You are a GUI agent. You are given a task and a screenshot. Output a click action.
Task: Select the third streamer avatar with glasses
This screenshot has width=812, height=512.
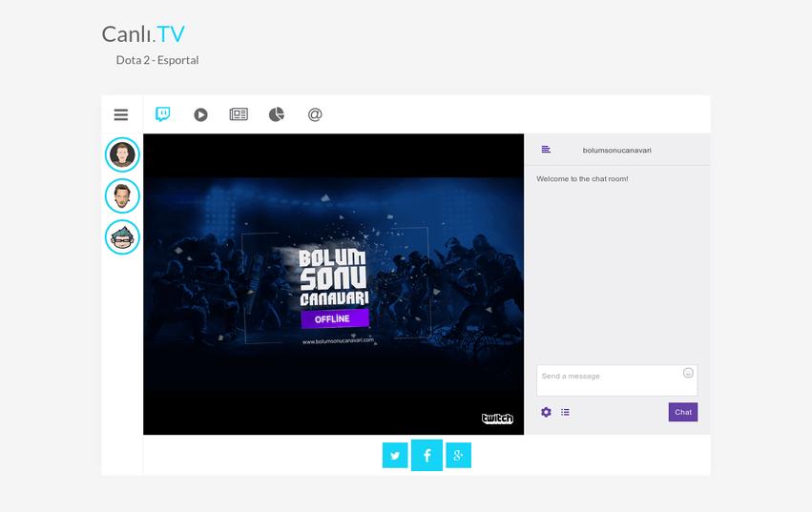[122, 237]
